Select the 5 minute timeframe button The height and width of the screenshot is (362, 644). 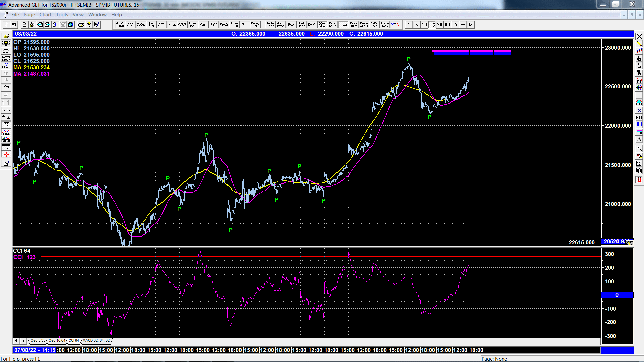[x=417, y=25]
